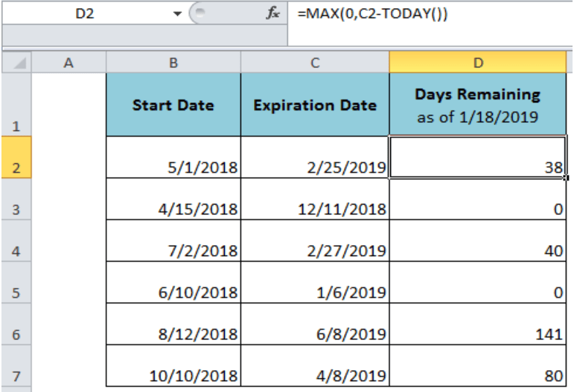
Task: Click the name box resize handle circle
Action: (x=197, y=14)
